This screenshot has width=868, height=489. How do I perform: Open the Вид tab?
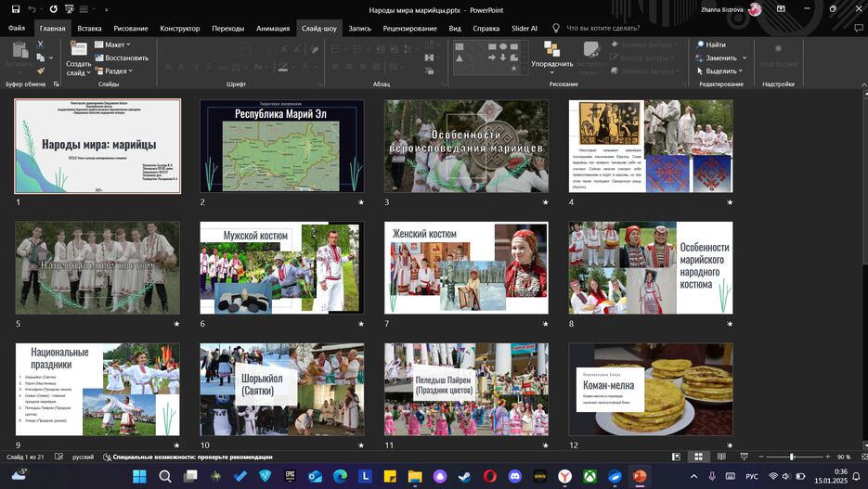pos(455,28)
